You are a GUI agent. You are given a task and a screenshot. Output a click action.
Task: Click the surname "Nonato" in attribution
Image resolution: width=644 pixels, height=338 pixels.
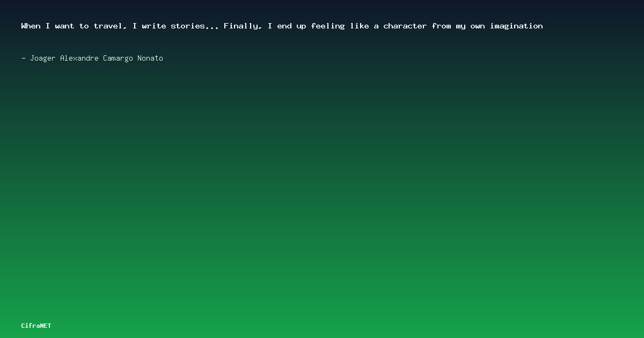coord(150,58)
